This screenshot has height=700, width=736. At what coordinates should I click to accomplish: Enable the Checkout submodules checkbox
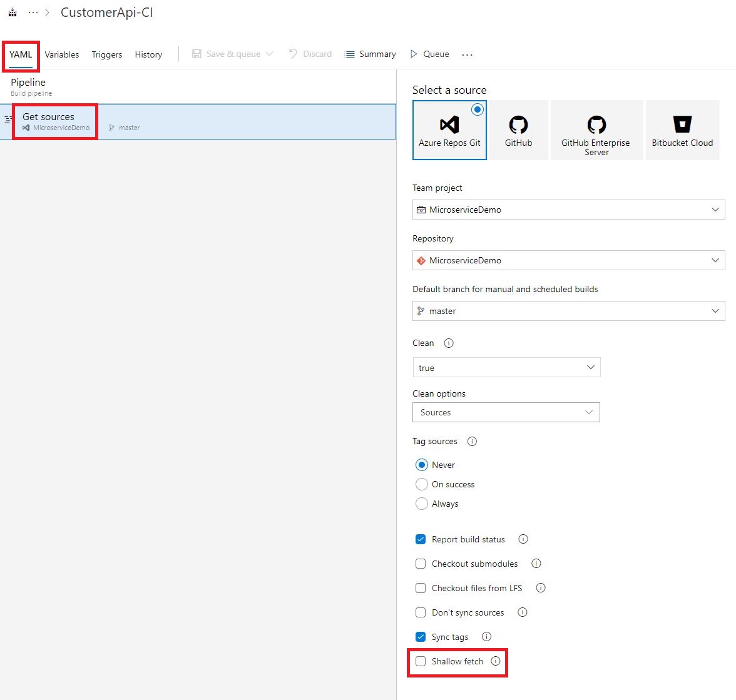tap(420, 563)
